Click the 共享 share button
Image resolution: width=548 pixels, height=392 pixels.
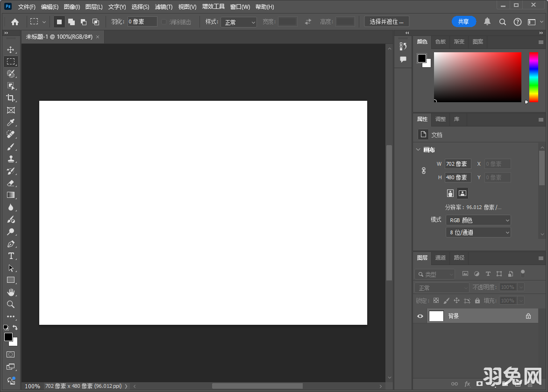click(464, 21)
